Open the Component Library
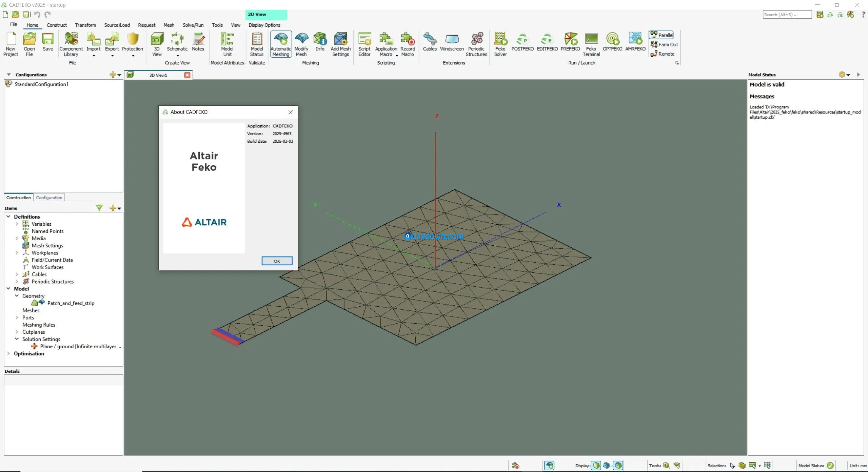868x472 pixels. click(71, 44)
